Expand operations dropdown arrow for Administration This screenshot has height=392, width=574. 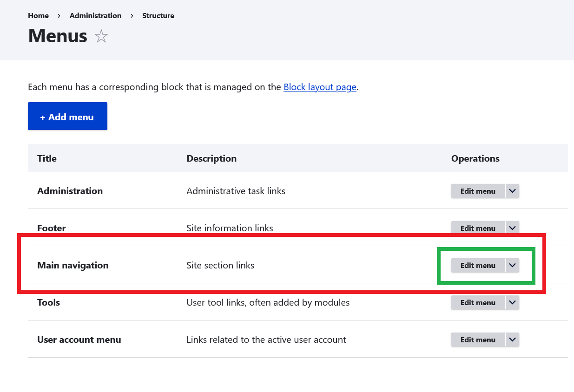tap(512, 191)
